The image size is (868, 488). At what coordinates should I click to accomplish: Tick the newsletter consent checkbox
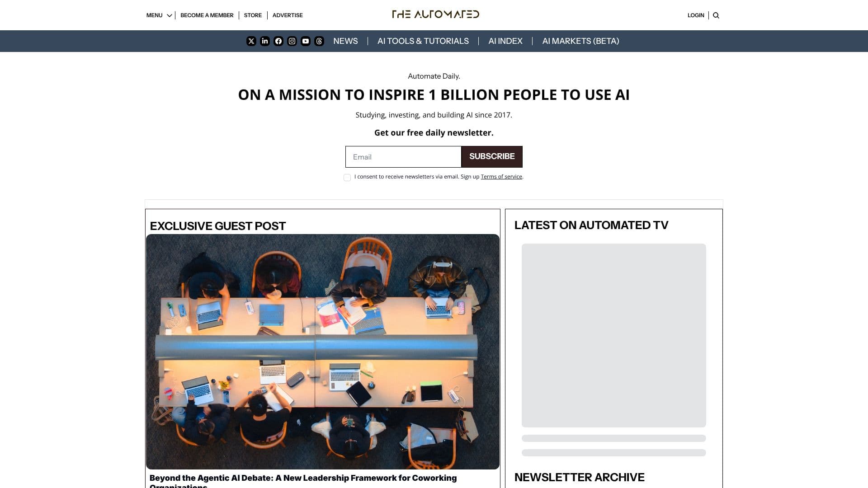point(347,178)
